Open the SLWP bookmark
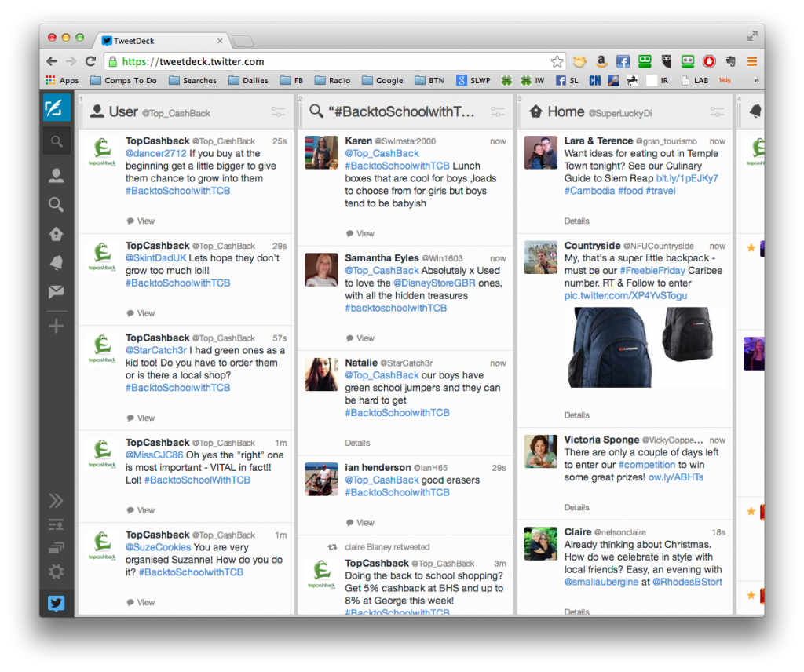This screenshot has height=672, width=804. click(473, 81)
